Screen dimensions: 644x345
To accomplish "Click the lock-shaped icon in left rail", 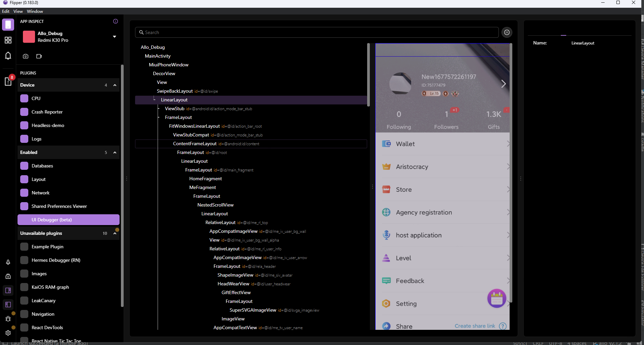I will [8, 276].
